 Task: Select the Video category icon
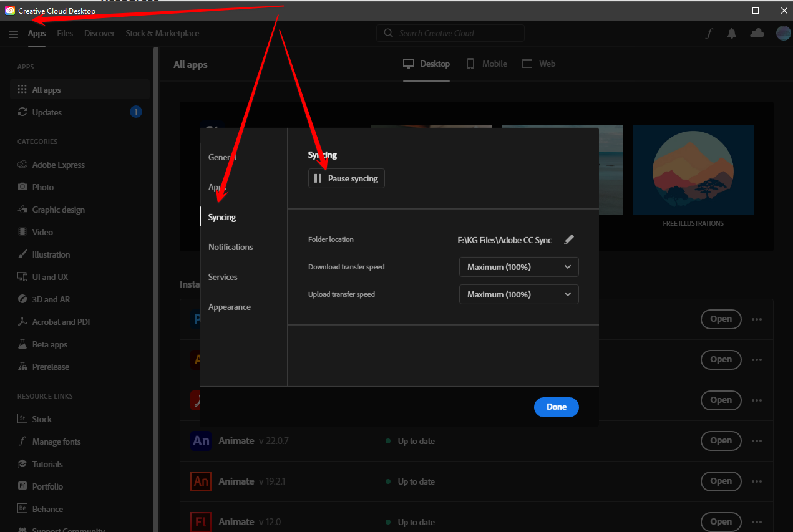tap(21, 231)
